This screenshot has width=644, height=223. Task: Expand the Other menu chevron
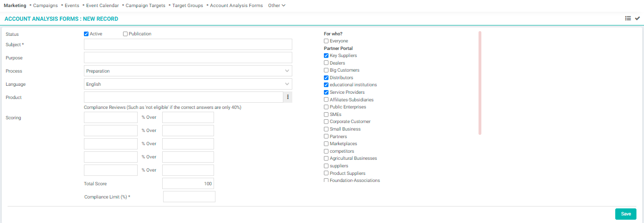pyautogui.click(x=283, y=6)
